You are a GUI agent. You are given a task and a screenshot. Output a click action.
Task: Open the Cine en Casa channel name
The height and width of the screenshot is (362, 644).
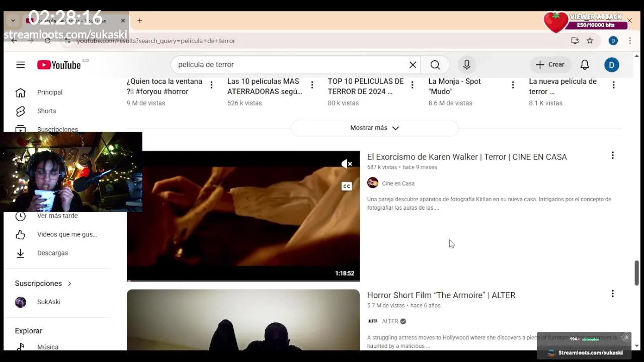(398, 184)
